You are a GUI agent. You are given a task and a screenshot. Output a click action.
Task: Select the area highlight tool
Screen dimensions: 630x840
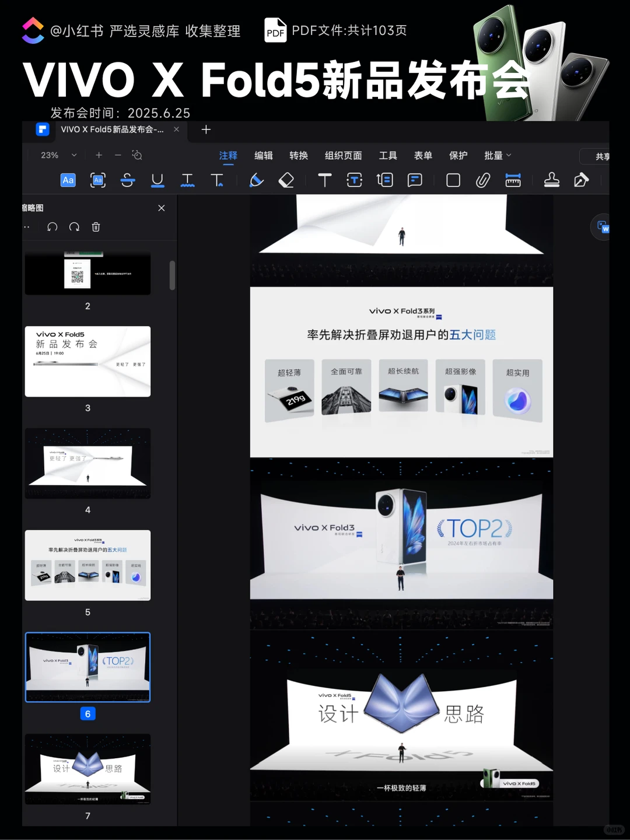(x=97, y=180)
